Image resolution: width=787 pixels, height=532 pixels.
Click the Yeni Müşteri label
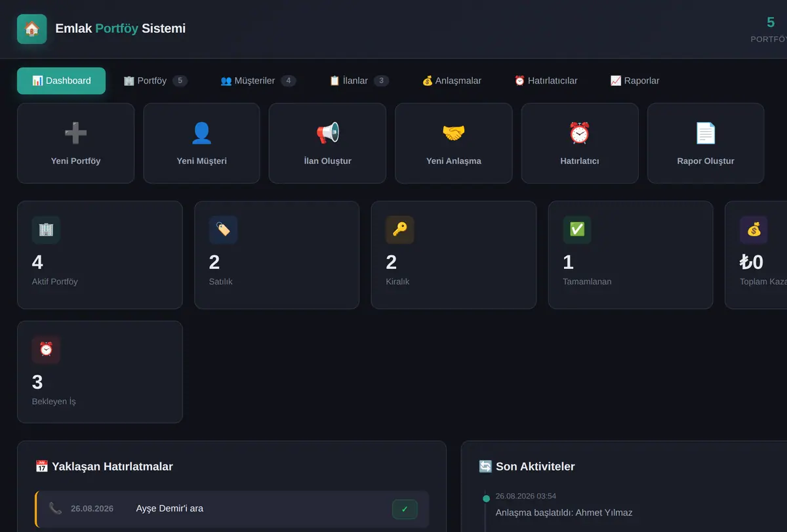[x=201, y=161]
